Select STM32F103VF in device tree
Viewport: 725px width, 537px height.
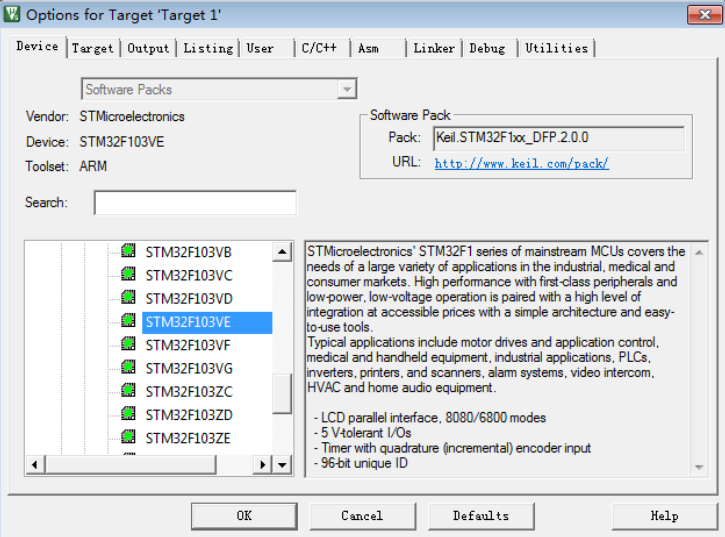tap(188, 346)
